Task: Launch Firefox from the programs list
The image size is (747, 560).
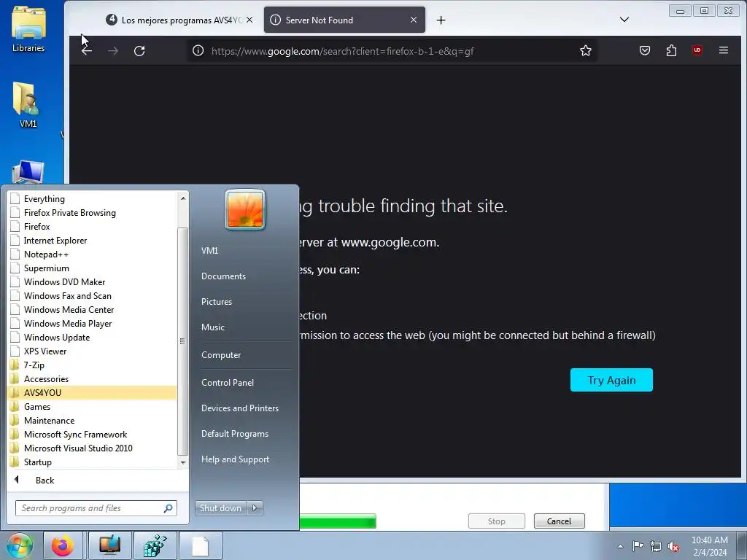Action: (x=93, y=226)
